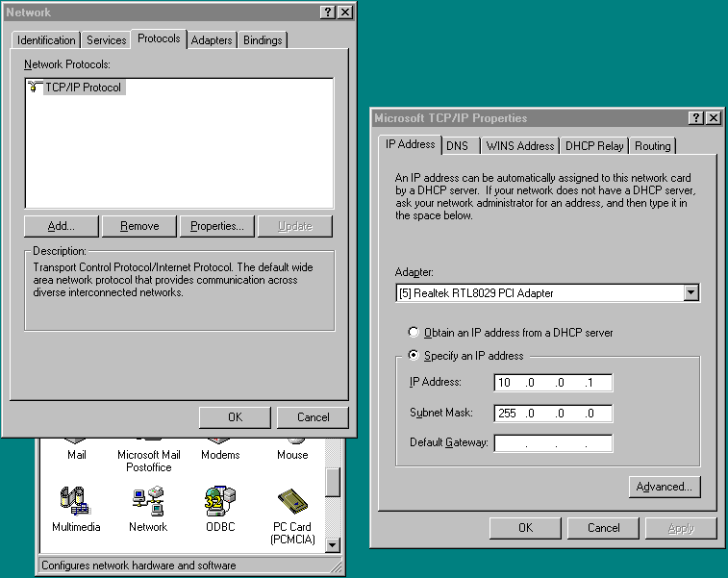The width and height of the screenshot is (728, 578).
Task: Click the Default Gateway input field
Action: pyautogui.click(x=553, y=443)
